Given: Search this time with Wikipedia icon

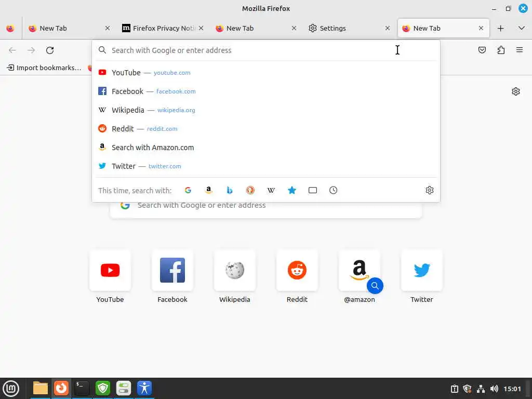Looking at the screenshot, I should [271, 190].
